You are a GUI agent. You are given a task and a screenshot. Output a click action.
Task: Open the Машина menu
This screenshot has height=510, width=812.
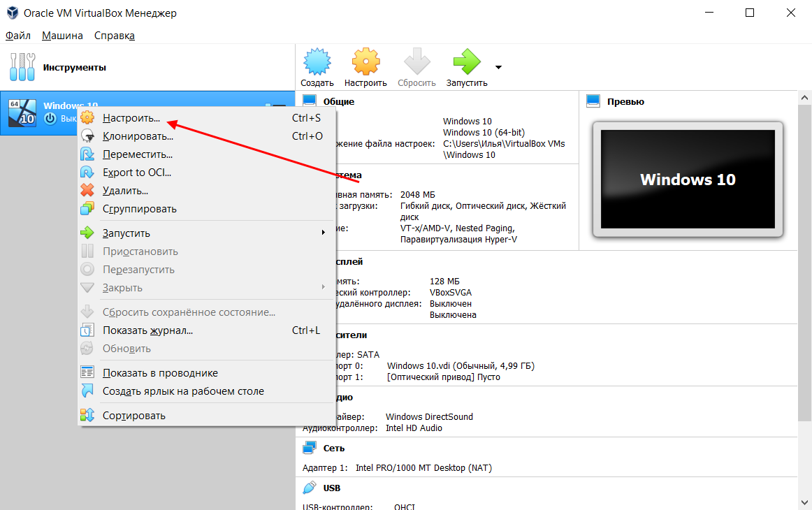coord(62,36)
